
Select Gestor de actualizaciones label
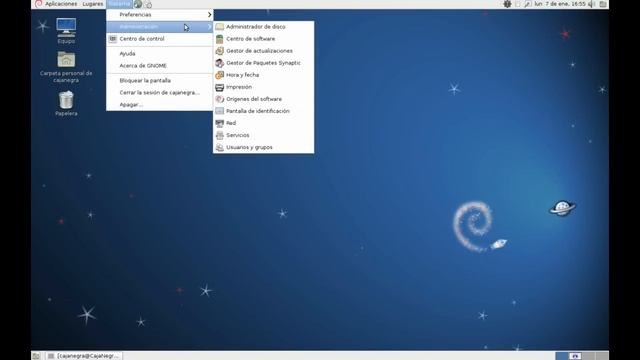(x=259, y=51)
